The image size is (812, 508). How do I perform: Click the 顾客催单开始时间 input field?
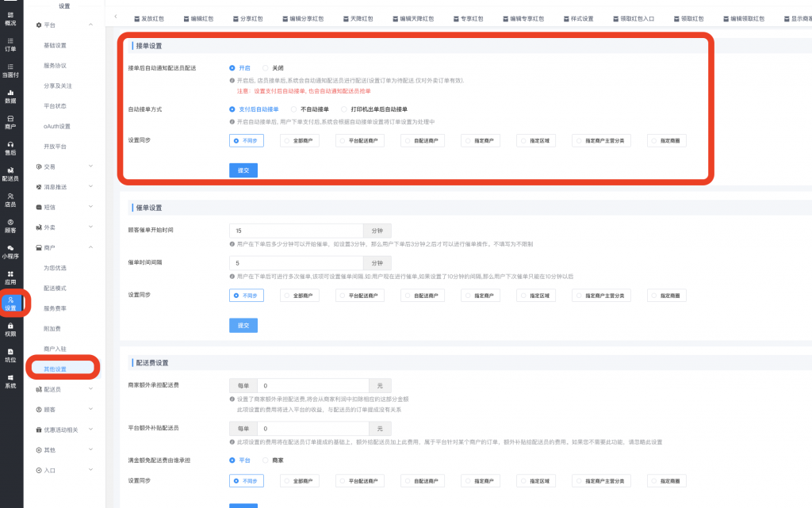[295, 231]
